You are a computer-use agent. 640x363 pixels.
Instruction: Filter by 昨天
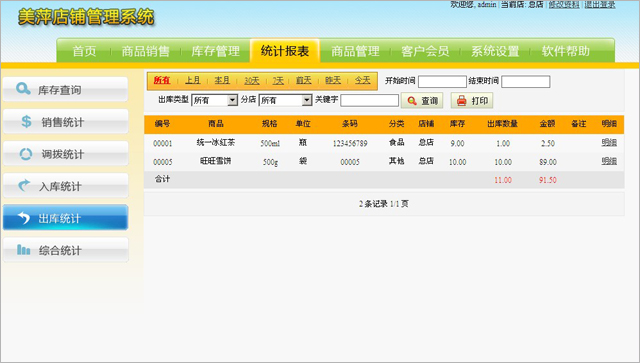pyautogui.click(x=333, y=80)
